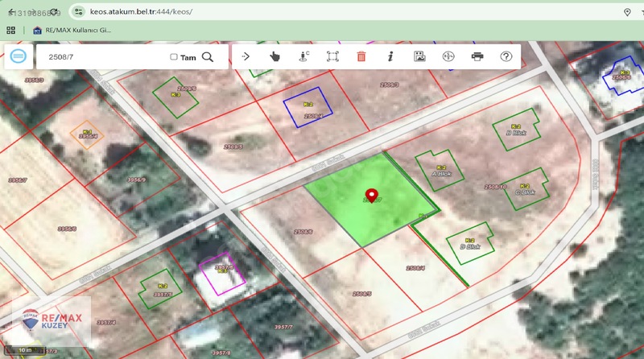Print the map view
Image resolution: width=644 pixels, height=359 pixels.
tap(477, 56)
